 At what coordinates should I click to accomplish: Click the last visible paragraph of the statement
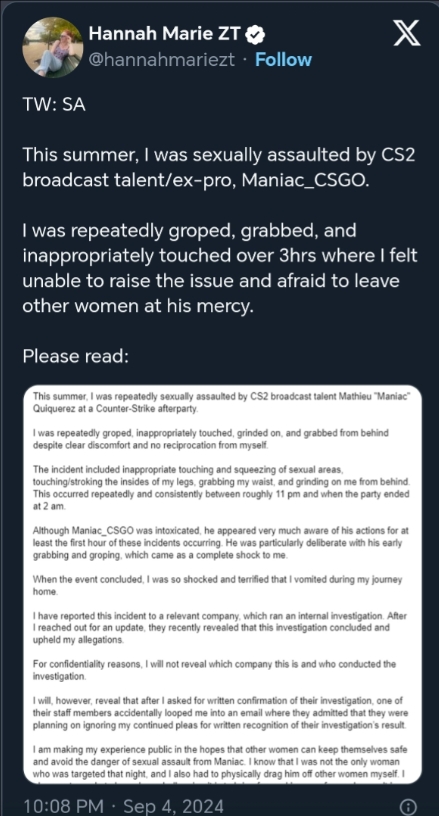[x=220, y=764]
